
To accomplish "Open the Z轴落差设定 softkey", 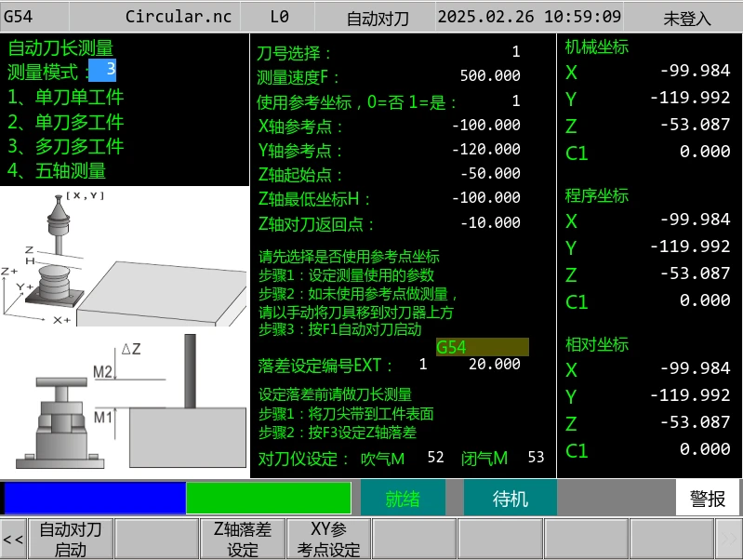I will [243, 540].
